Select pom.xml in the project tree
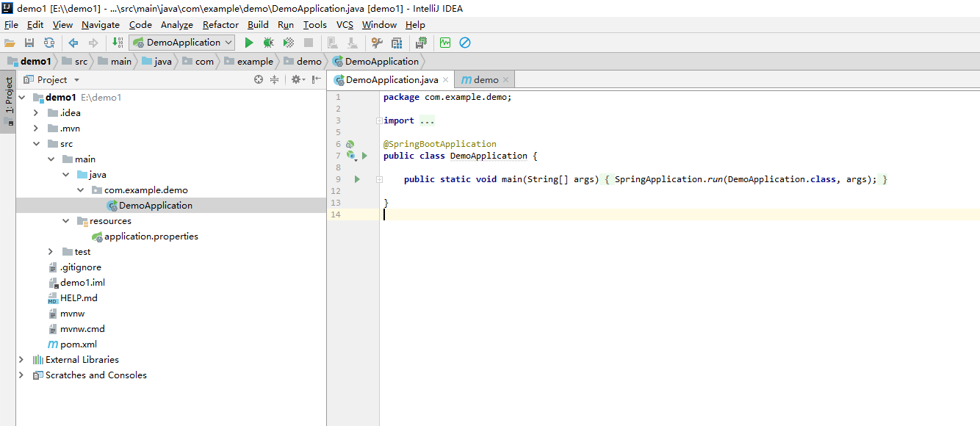The image size is (980, 426). pos(72,344)
